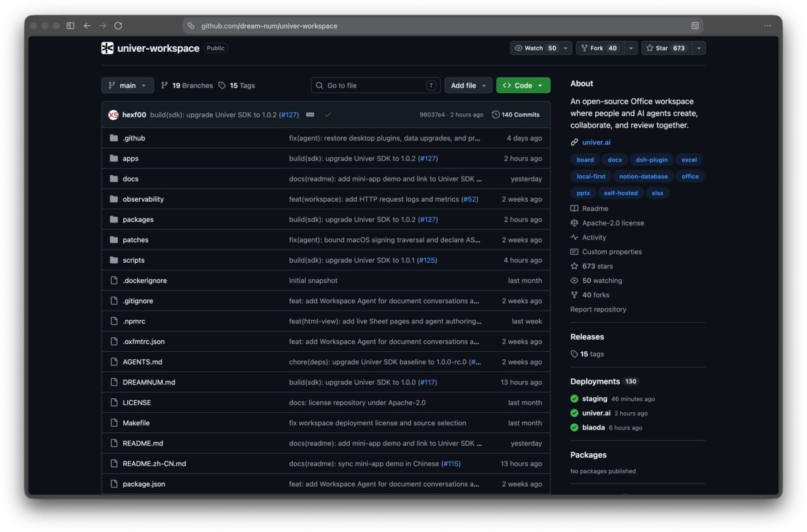Open the .npmrc file
Screen dimensions: 807x532
point(134,321)
